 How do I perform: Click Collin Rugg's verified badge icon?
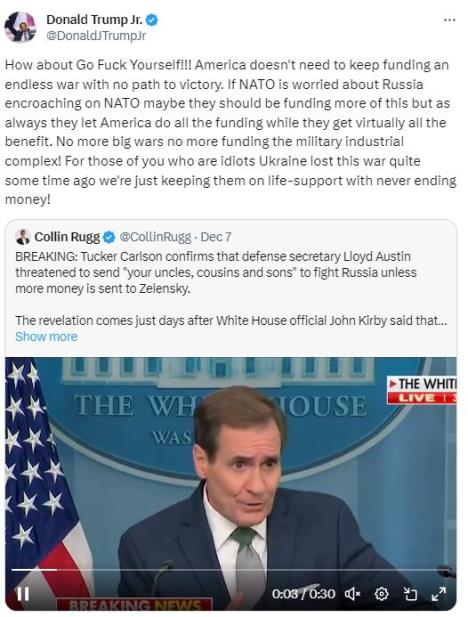[109, 237]
